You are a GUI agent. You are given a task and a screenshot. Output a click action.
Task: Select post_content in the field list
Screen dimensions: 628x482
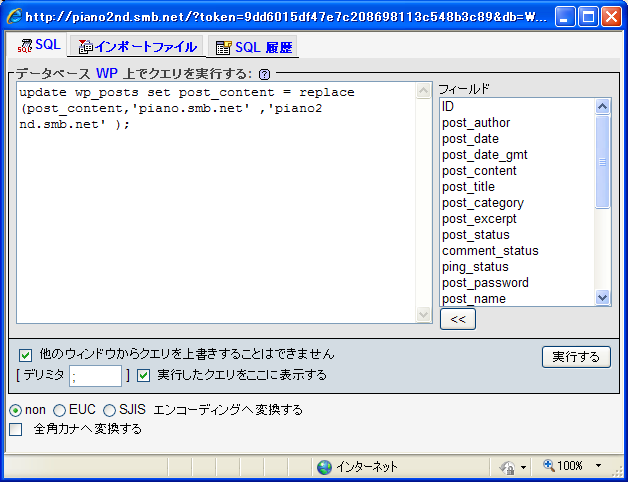pos(479,171)
